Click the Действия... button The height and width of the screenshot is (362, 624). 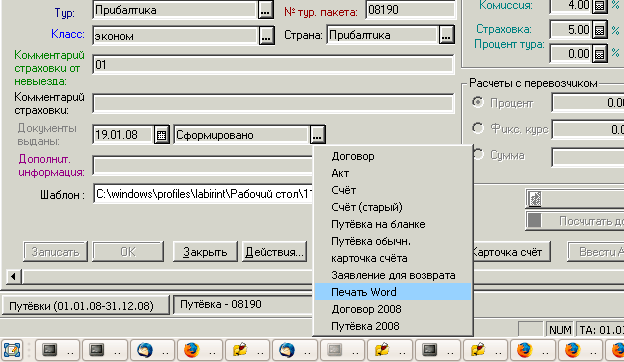coord(274,252)
